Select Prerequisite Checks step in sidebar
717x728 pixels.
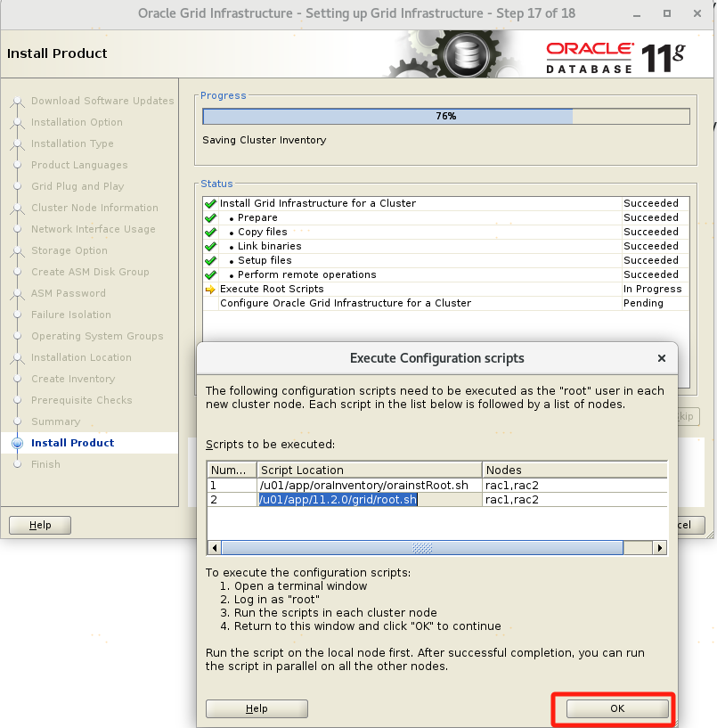[81, 400]
